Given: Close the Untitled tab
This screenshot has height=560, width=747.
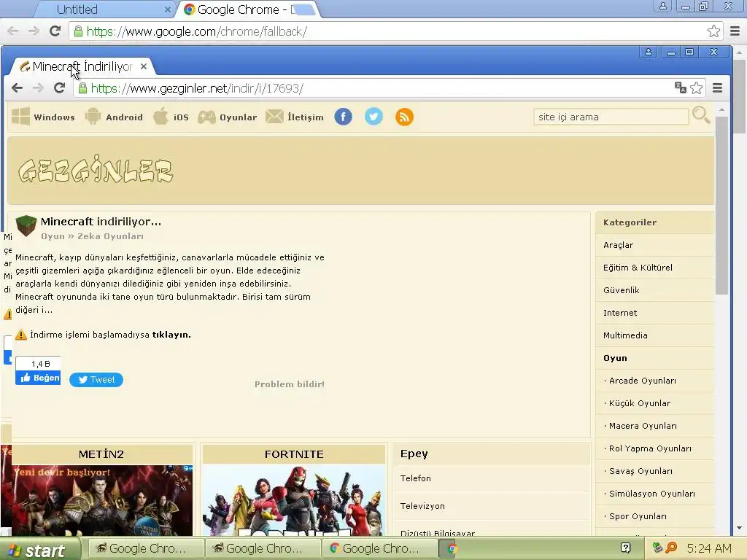Looking at the screenshot, I should tap(167, 9).
